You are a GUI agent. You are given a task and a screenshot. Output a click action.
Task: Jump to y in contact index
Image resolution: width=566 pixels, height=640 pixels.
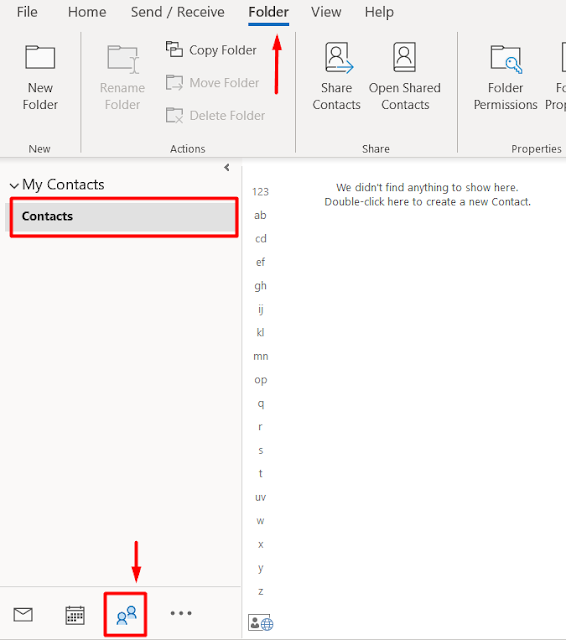click(260, 568)
